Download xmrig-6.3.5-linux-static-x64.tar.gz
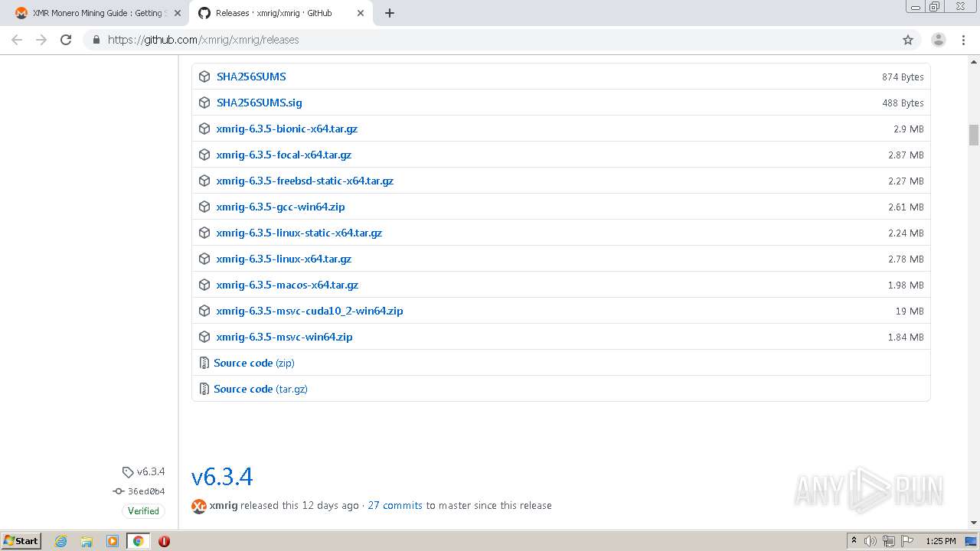980x551 pixels. [x=299, y=233]
